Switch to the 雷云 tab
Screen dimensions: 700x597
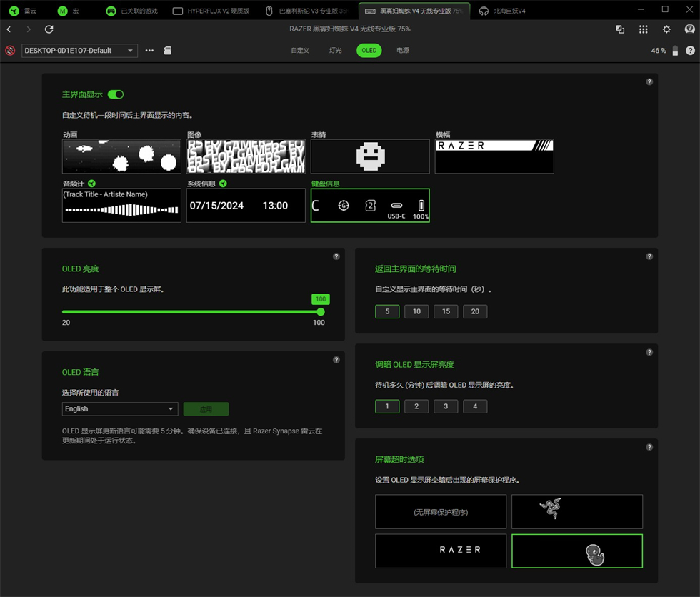tap(23, 11)
